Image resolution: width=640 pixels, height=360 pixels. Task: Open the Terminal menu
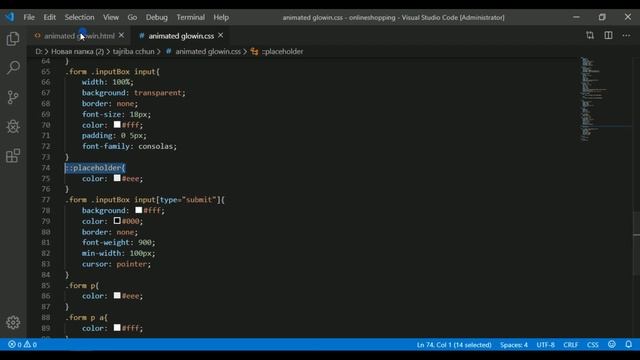click(x=191, y=17)
